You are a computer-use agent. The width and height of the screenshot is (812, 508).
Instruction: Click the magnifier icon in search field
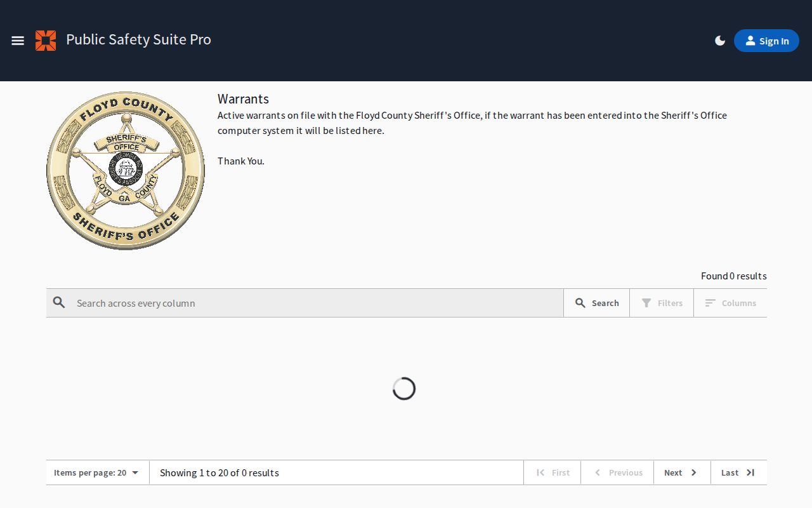click(x=59, y=303)
